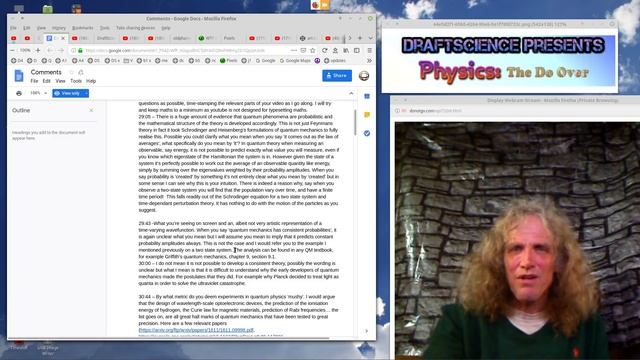Viewport: 640px width, 360px height.
Task: Expand the View only dropdown arrow
Action: [x=86, y=93]
